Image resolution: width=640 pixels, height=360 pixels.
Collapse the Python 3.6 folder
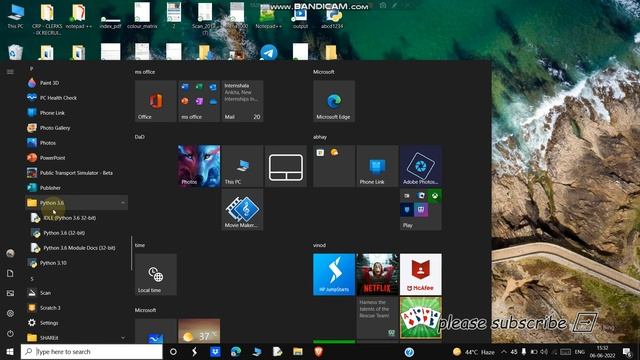[77, 202]
